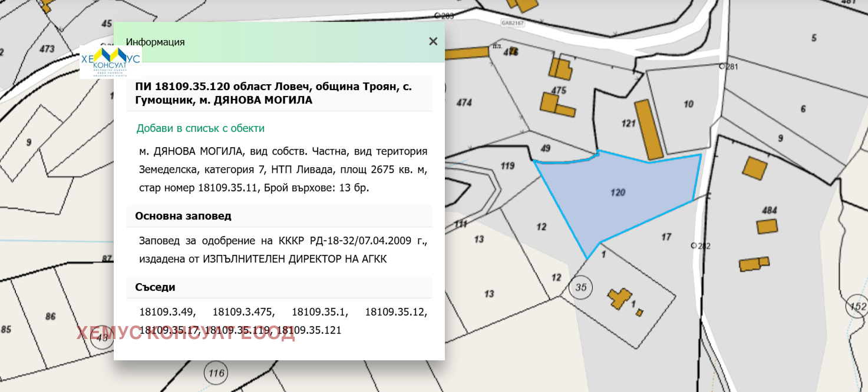Select the circled marker 116 on map
Image resolution: width=868 pixels, height=392 pixels.
216,372
